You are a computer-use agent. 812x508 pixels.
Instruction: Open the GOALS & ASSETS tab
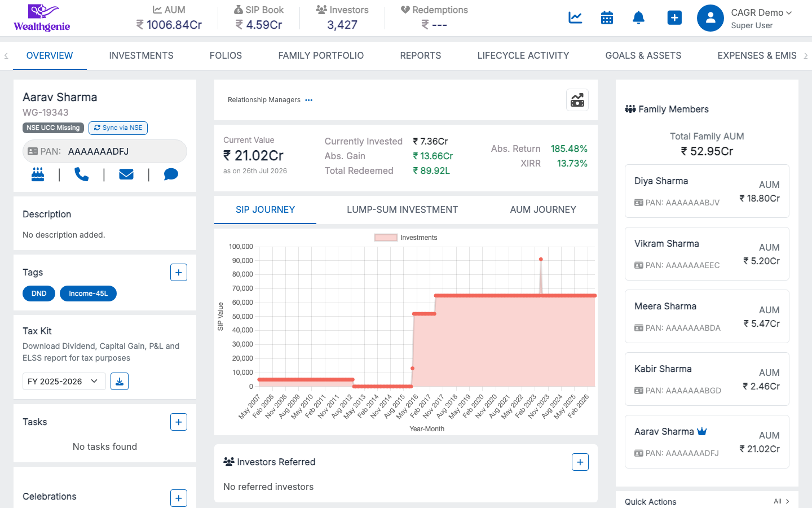coord(643,55)
